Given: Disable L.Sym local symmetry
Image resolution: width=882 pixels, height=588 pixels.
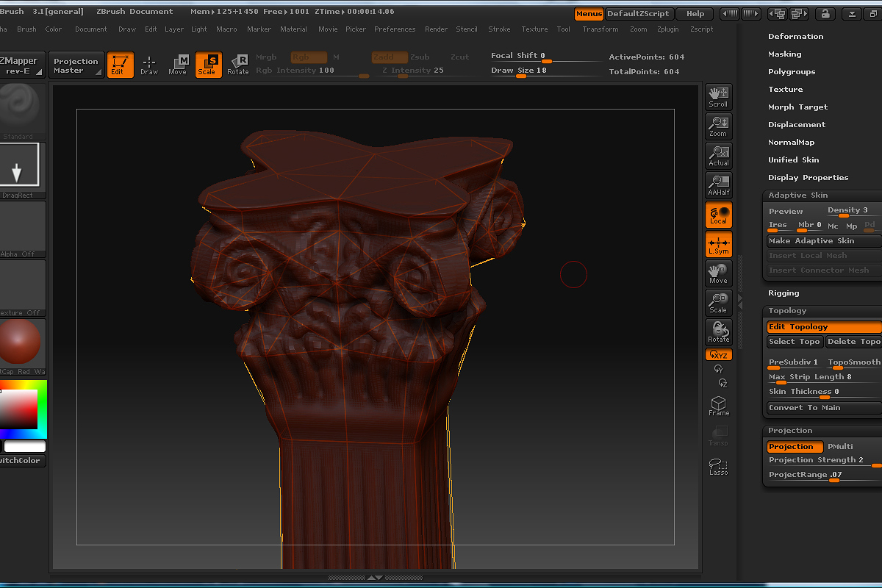Looking at the screenshot, I should 718,244.
